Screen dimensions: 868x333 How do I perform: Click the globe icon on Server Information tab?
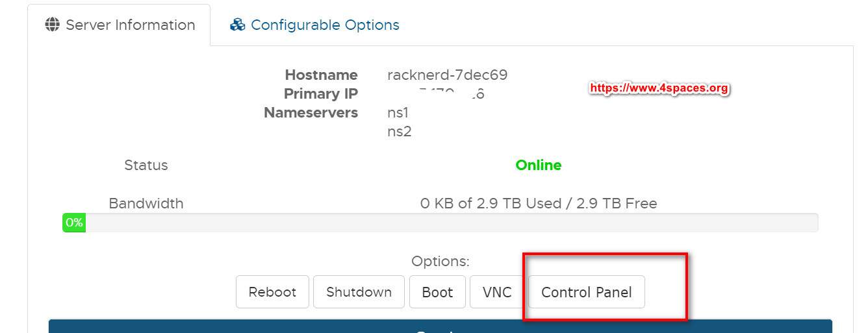click(53, 25)
